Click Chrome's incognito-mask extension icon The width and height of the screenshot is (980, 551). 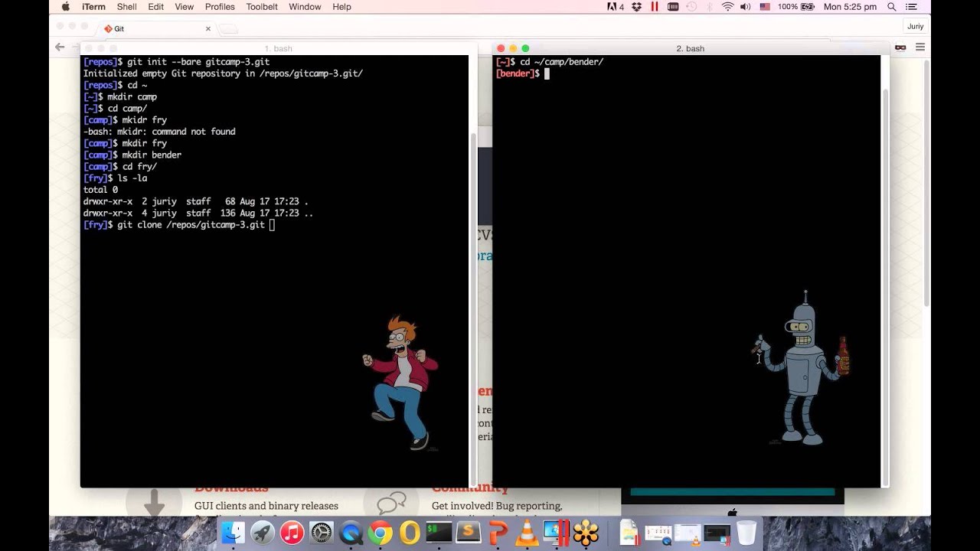click(x=900, y=47)
